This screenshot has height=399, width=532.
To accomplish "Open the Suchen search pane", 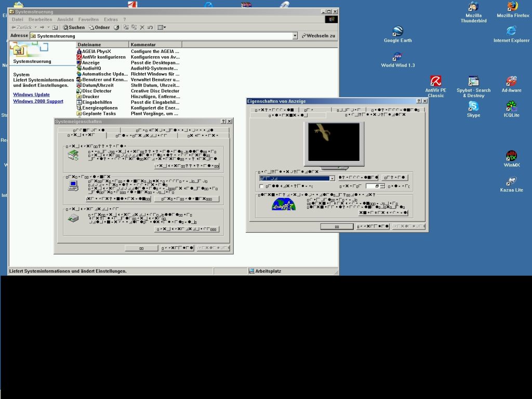I will coord(74,28).
